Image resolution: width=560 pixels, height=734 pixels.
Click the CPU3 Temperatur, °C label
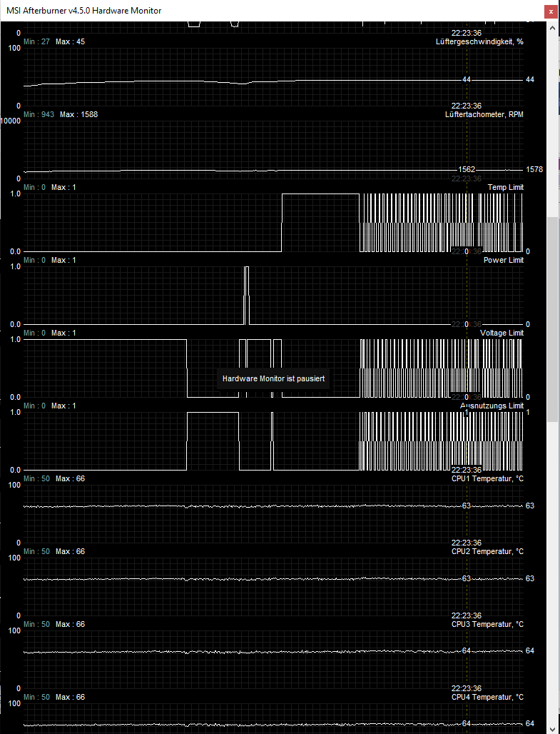(x=487, y=624)
